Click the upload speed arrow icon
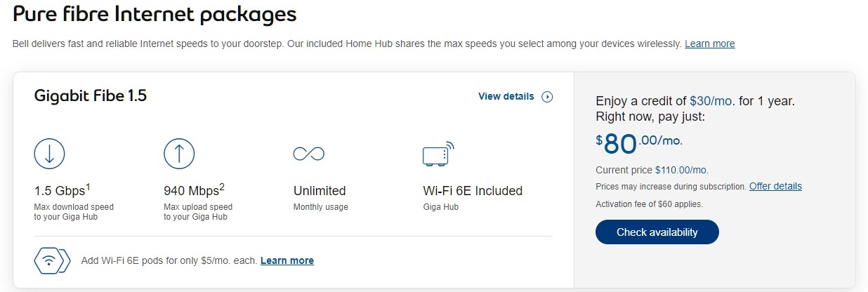Image resolution: width=868 pixels, height=292 pixels. pos(178,154)
